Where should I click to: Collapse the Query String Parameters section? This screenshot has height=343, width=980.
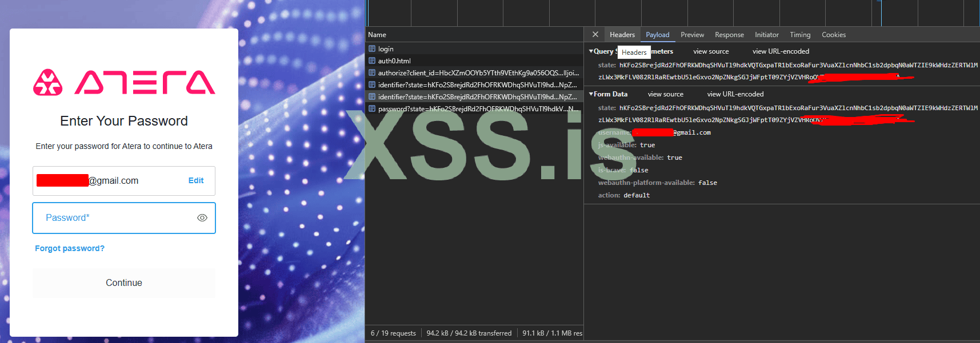click(x=591, y=51)
